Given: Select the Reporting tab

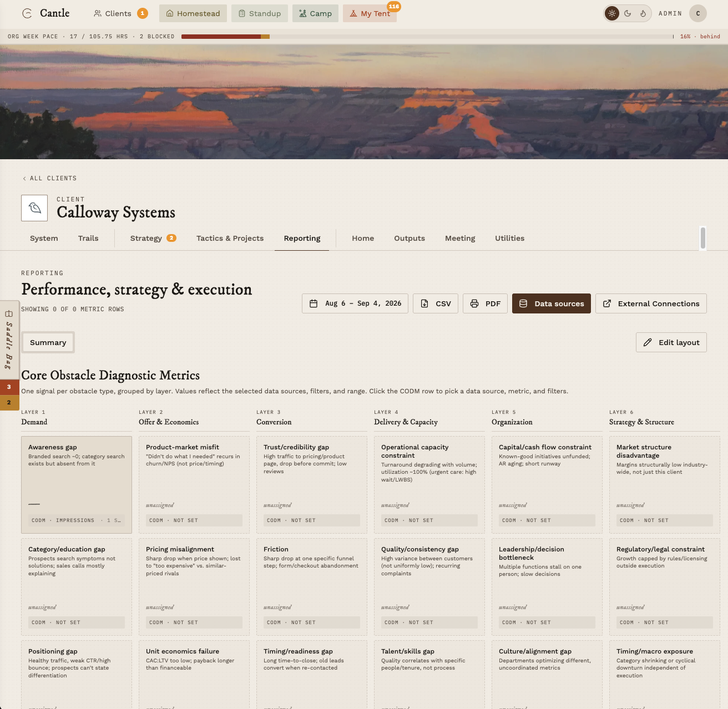Looking at the screenshot, I should point(302,238).
